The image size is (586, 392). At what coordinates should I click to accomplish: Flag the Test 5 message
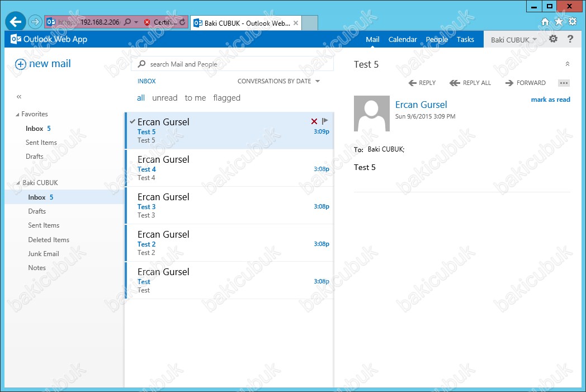(x=325, y=121)
